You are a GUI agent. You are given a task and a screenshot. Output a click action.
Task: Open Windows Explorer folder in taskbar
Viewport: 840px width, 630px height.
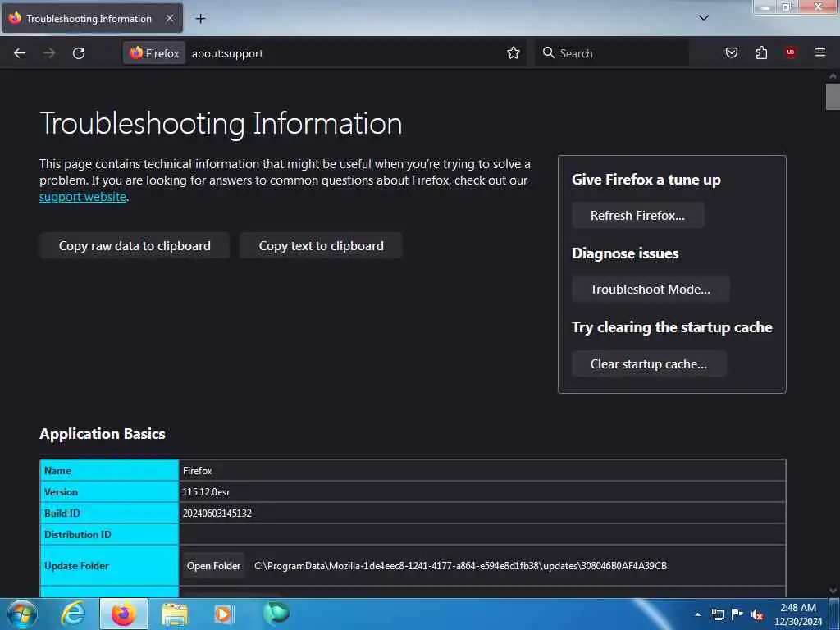click(175, 614)
